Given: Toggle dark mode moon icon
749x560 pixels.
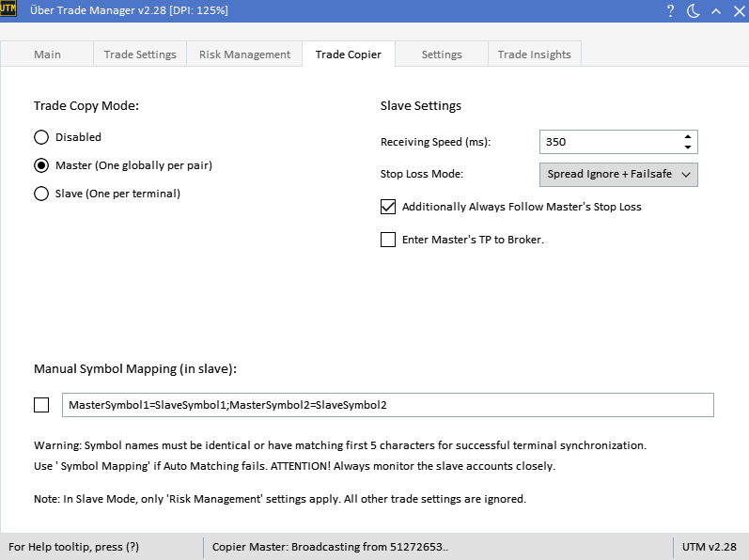Looking at the screenshot, I should 694,11.
